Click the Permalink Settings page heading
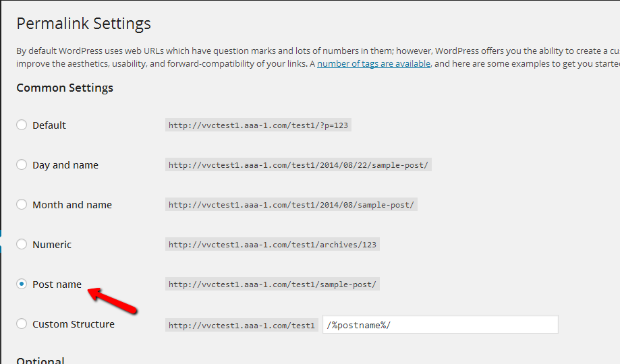 pyautogui.click(x=84, y=24)
